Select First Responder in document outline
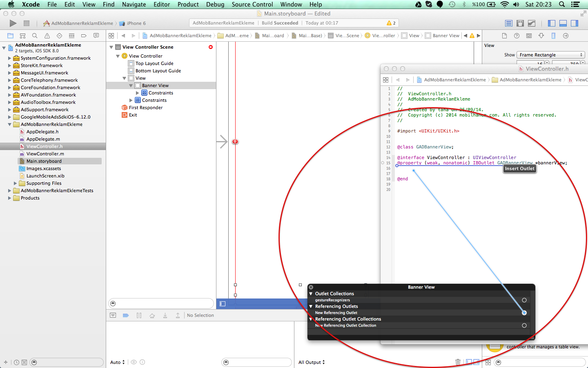The height and width of the screenshot is (368, 588). pyautogui.click(x=145, y=108)
